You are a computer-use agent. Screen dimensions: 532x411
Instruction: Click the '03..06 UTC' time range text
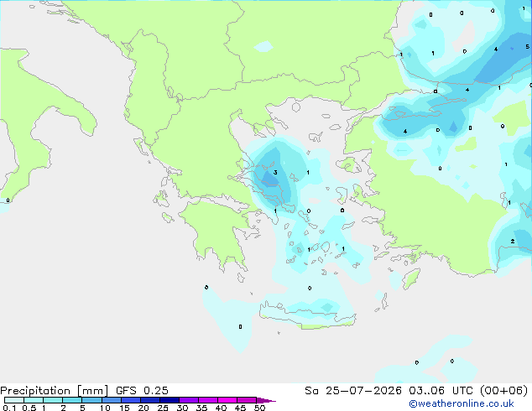tap(441, 391)
